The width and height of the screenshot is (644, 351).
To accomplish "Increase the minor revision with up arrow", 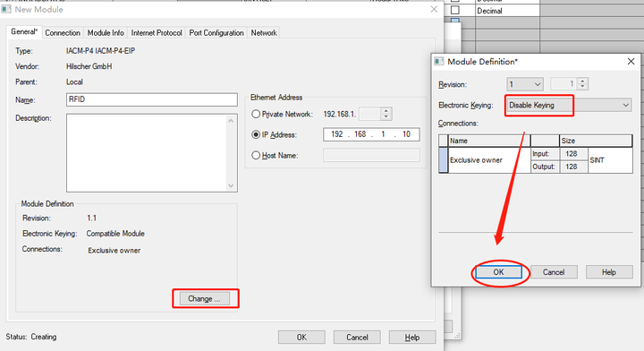I will (582, 81).
